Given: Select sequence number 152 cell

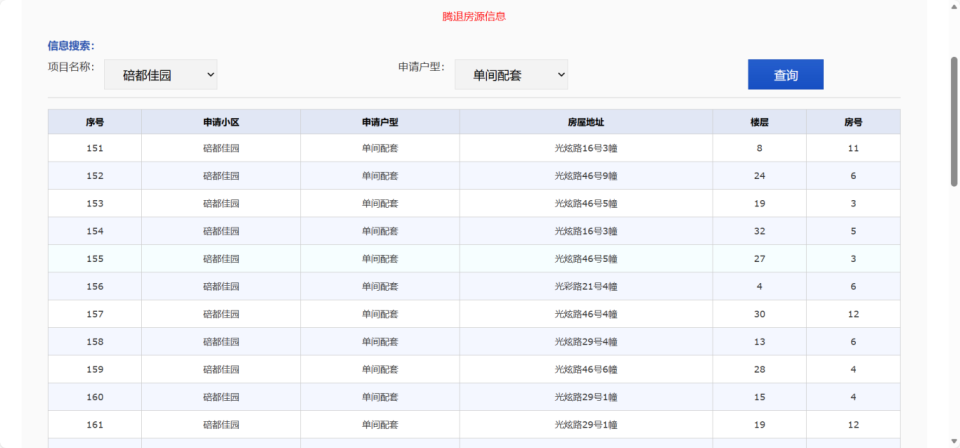Looking at the screenshot, I should [95, 176].
